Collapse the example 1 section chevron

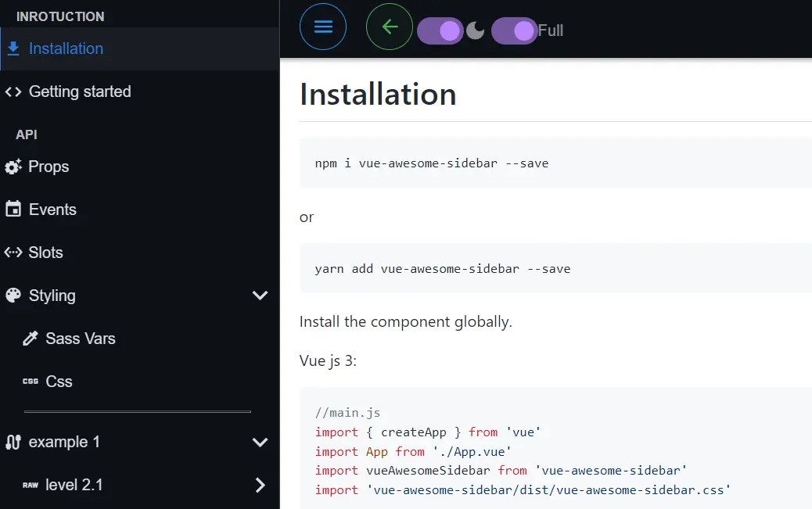tap(259, 442)
